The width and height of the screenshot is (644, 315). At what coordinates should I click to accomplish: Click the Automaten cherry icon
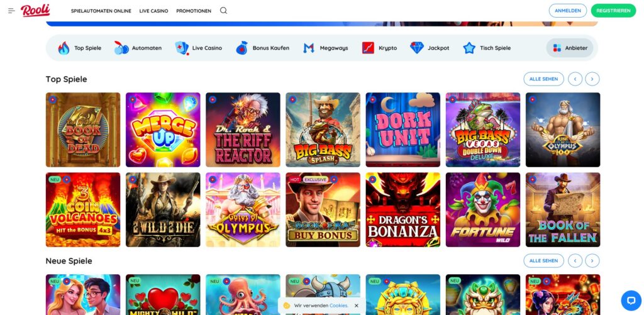[x=121, y=48]
